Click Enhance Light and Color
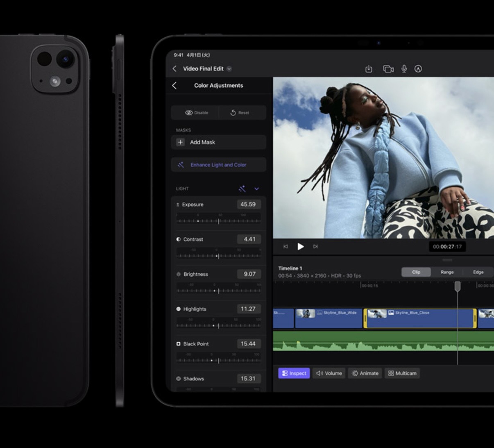Screen dimensions: 494x448 (x=218, y=165)
